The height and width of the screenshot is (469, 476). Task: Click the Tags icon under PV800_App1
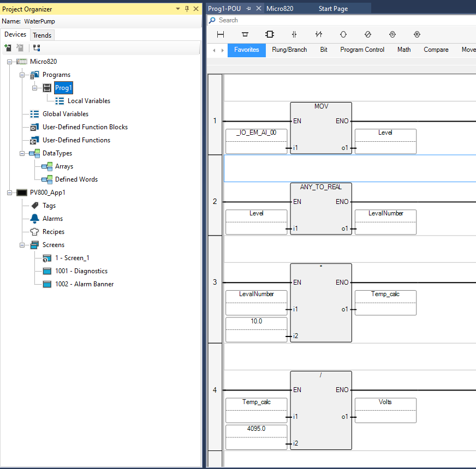[35, 206]
